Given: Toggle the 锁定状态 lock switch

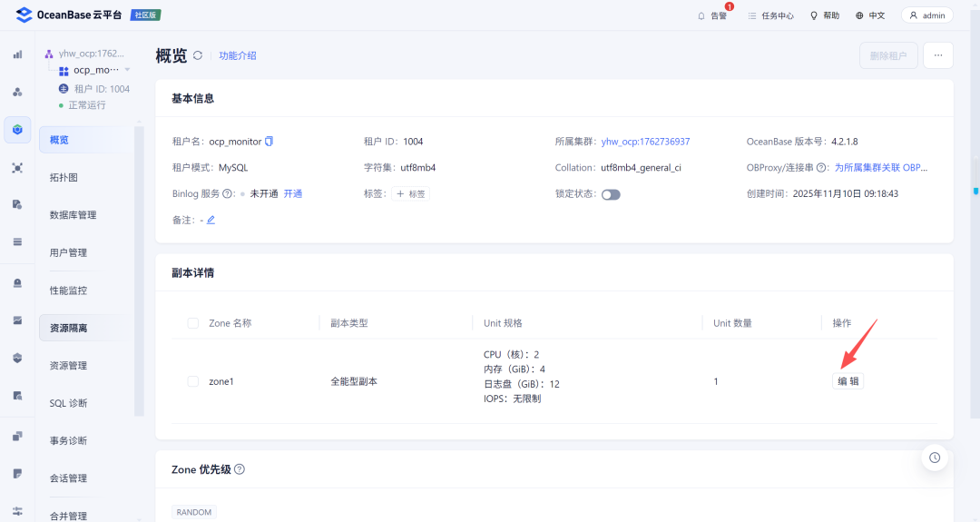Looking at the screenshot, I should (x=611, y=194).
